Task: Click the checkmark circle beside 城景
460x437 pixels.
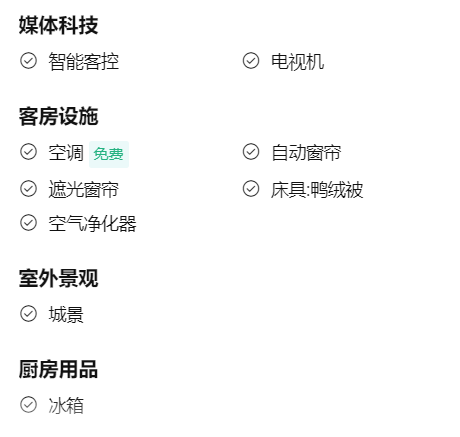Action: 28,314
